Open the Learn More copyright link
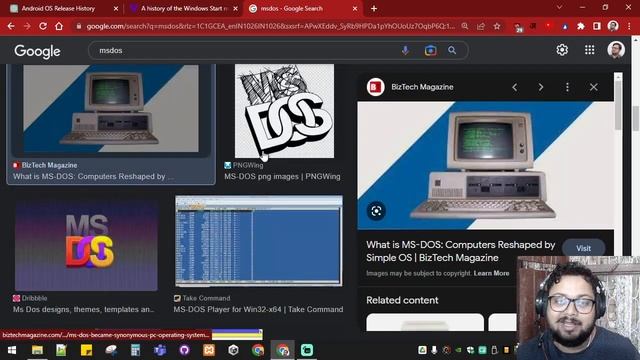 pyautogui.click(x=491, y=273)
